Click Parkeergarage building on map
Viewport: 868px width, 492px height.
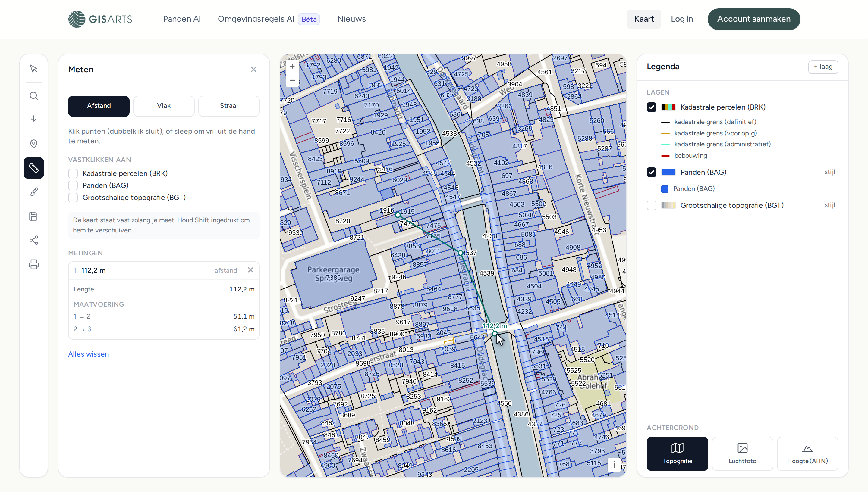click(x=333, y=274)
